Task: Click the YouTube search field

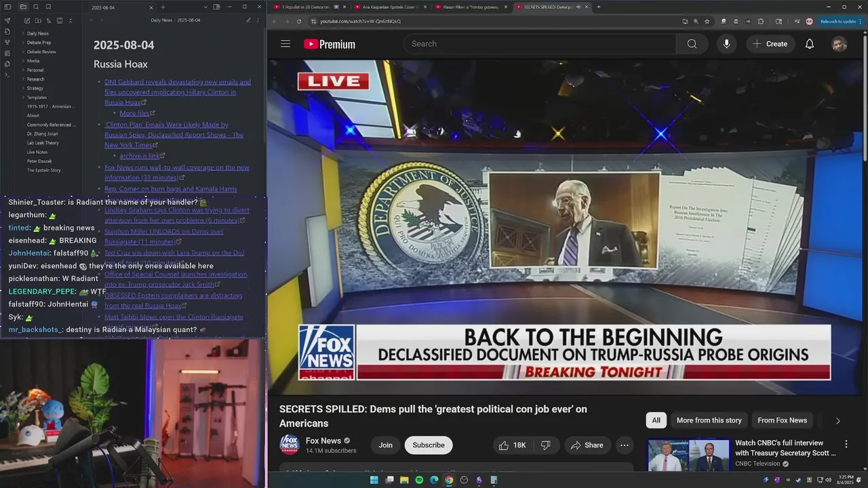Action: coord(540,44)
